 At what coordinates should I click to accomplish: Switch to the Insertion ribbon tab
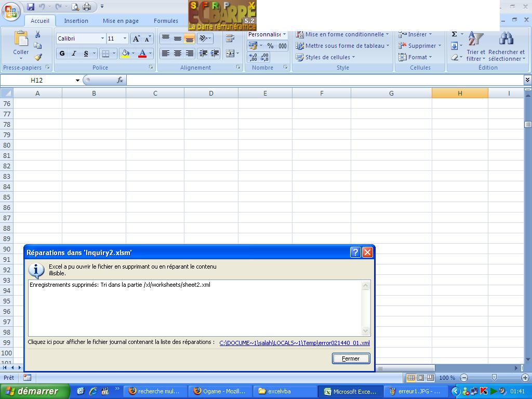coord(76,21)
